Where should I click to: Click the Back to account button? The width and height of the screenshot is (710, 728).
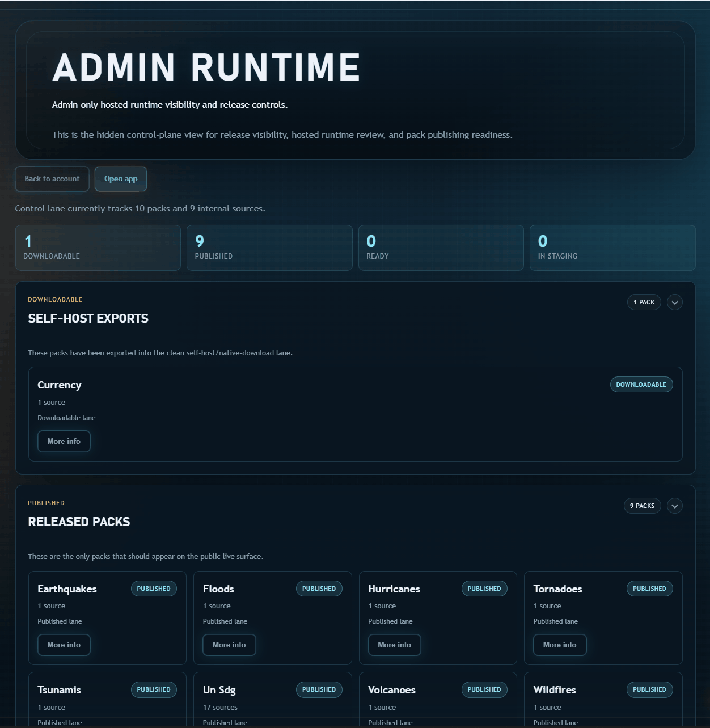52,179
